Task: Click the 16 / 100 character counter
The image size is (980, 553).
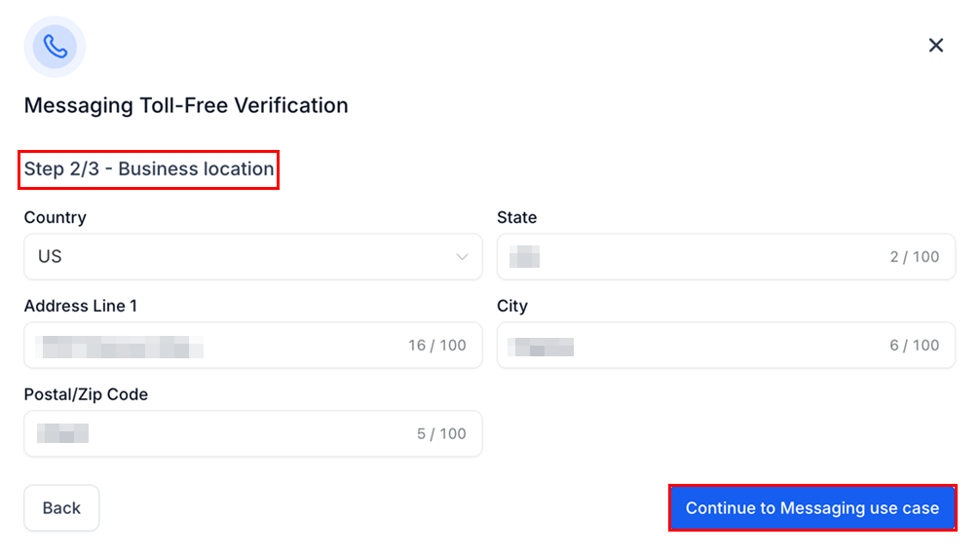Action: pyautogui.click(x=437, y=346)
